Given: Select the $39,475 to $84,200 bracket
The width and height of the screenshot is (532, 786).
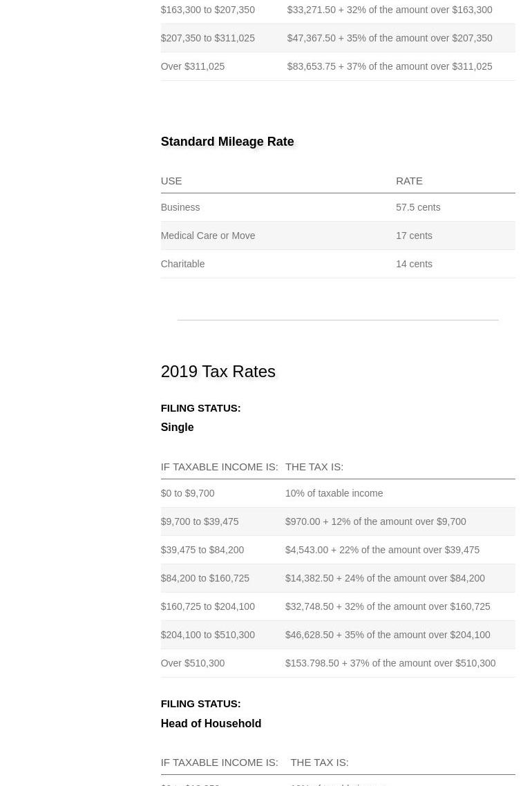Looking at the screenshot, I should 202,550.
